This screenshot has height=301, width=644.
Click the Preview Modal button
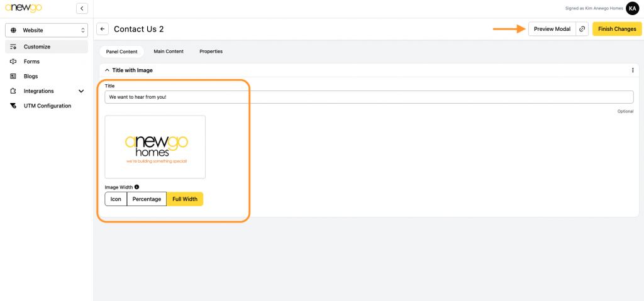click(x=552, y=29)
